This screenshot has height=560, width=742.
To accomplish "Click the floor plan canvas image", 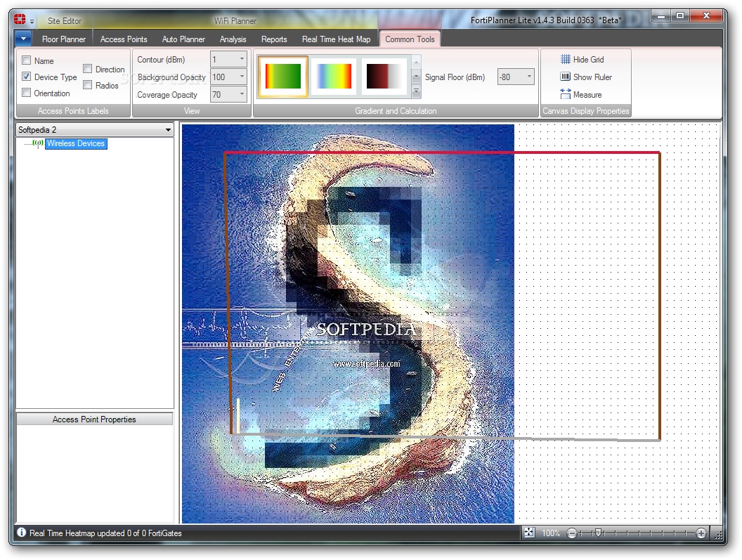I will click(348, 324).
